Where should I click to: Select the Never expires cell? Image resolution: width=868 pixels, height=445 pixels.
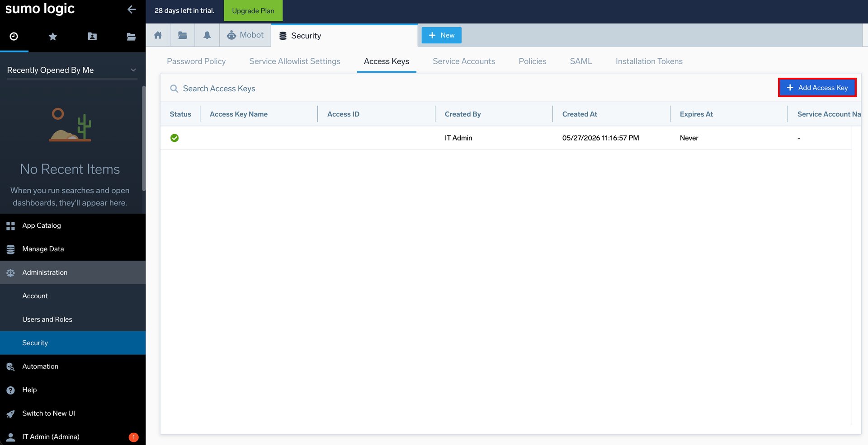pos(689,138)
